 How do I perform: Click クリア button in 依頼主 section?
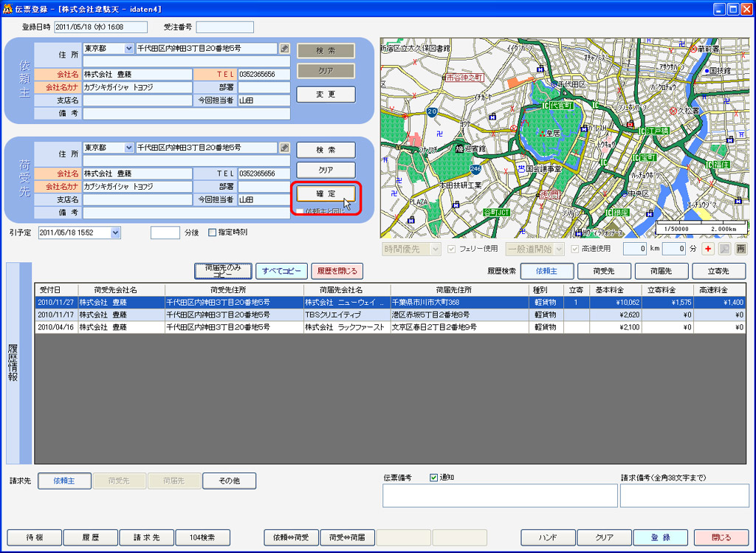[326, 70]
